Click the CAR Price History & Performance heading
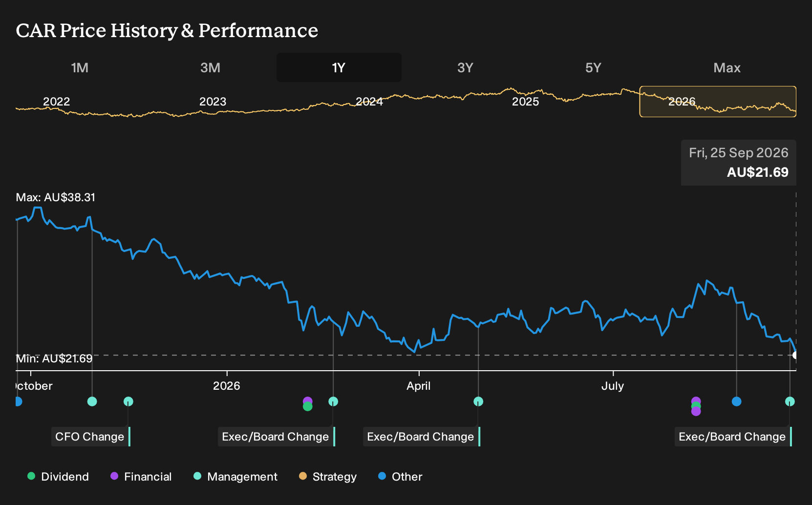 [167, 30]
